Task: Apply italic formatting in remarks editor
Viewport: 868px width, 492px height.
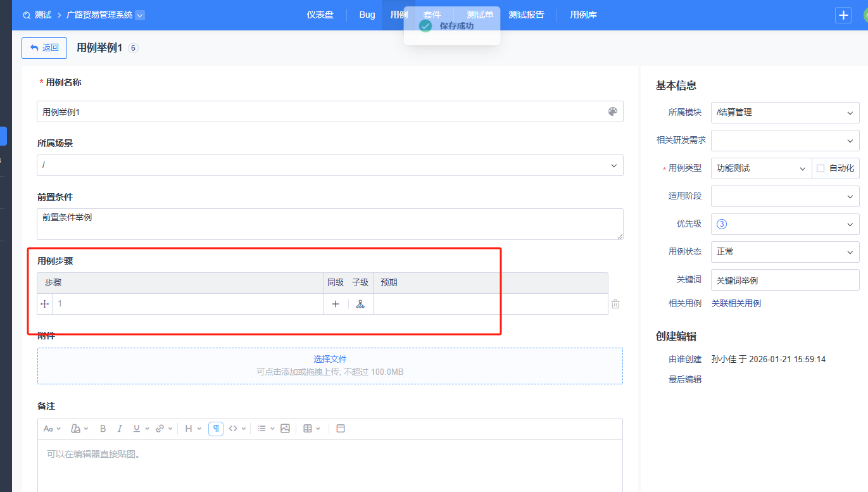Action: (120, 429)
